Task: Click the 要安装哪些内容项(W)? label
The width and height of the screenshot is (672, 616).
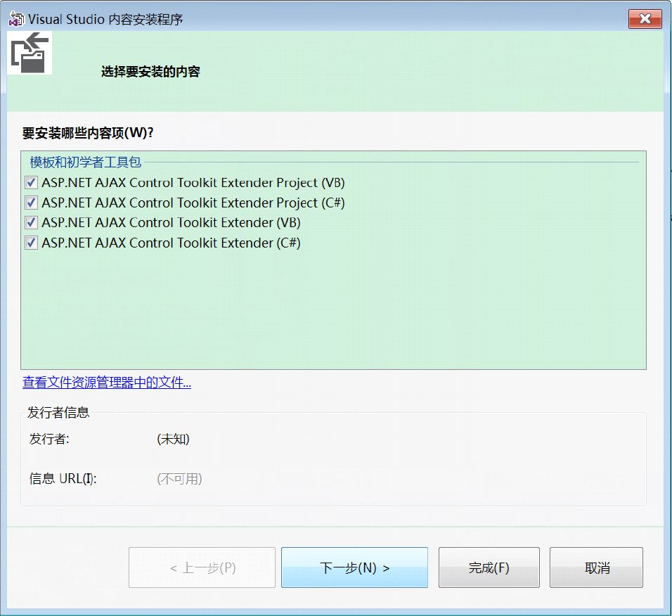Action: click(x=88, y=133)
